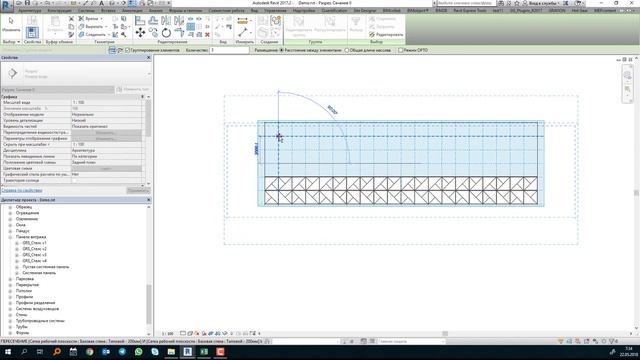Click the Offset tool icon
Viewport: 640px width, 360px height.
pyautogui.click(x=153, y=20)
